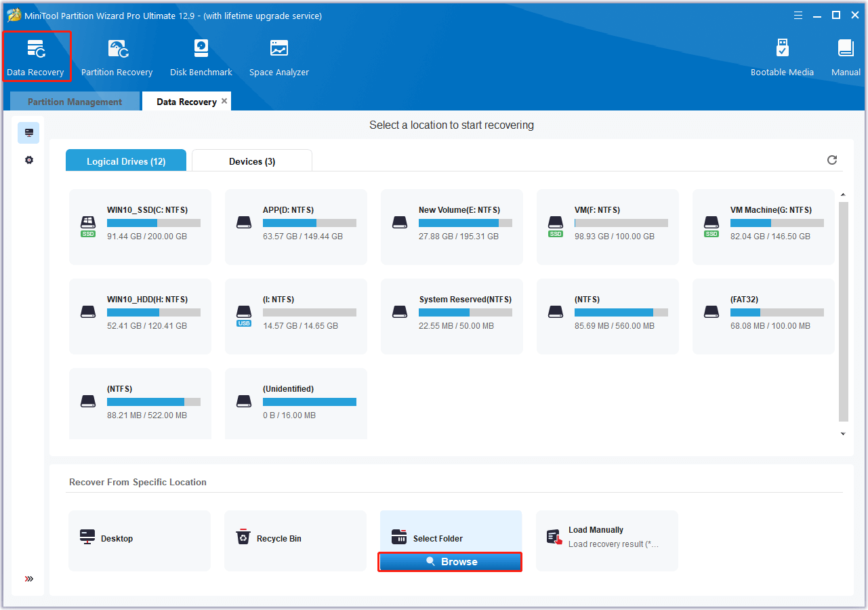Refresh the drive list
Image resolution: width=868 pixels, height=610 pixels.
832,160
